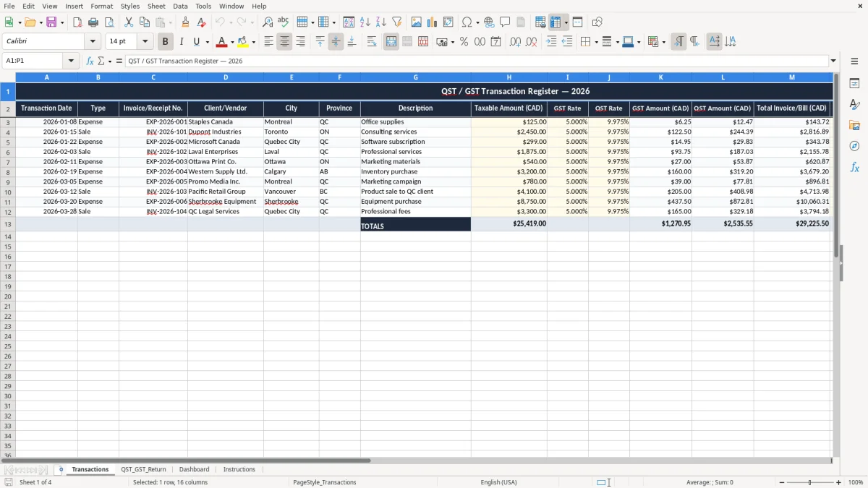The image size is (868, 488).
Task: Insert a chart using the Chart icon
Action: click(433, 22)
